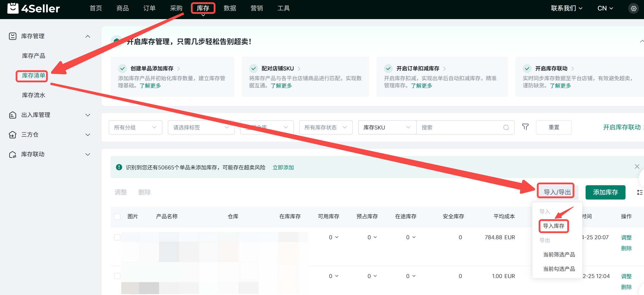Click the 4Seller logo icon
Image resolution: width=644 pixels, height=295 pixels.
pos(13,8)
